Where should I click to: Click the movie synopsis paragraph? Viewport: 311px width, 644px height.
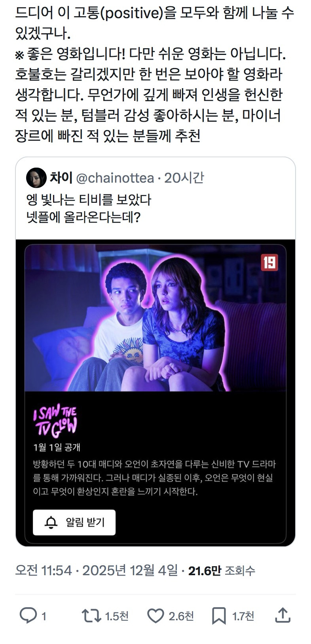pos(155,478)
